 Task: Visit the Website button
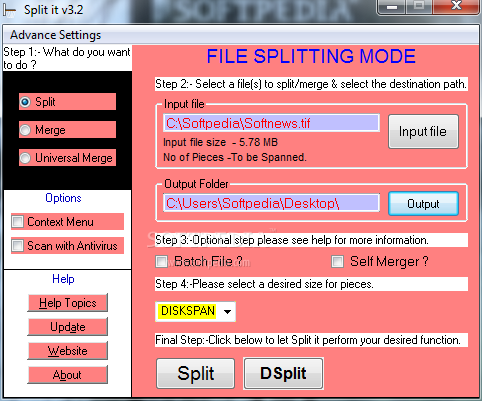pos(68,351)
